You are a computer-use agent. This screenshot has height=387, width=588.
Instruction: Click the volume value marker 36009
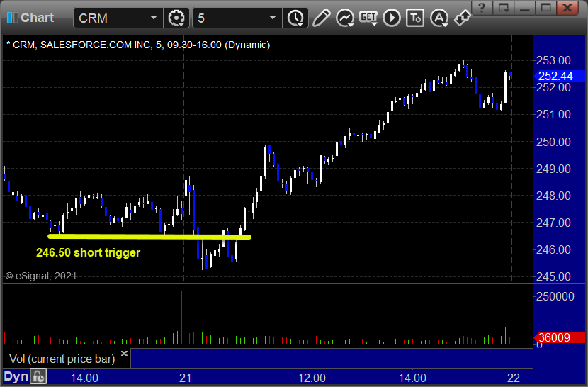[559, 337]
